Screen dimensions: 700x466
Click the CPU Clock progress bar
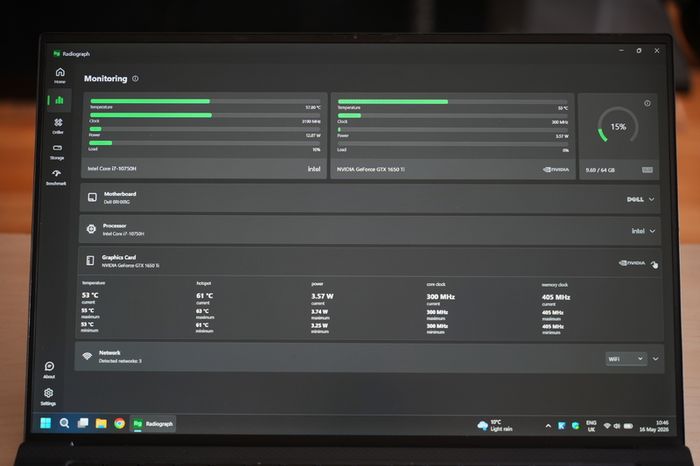pyautogui.click(x=205, y=115)
